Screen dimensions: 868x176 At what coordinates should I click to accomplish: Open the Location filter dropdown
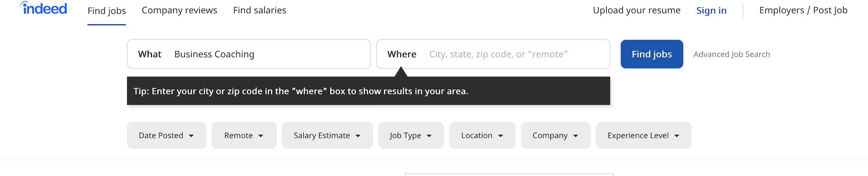point(482,135)
